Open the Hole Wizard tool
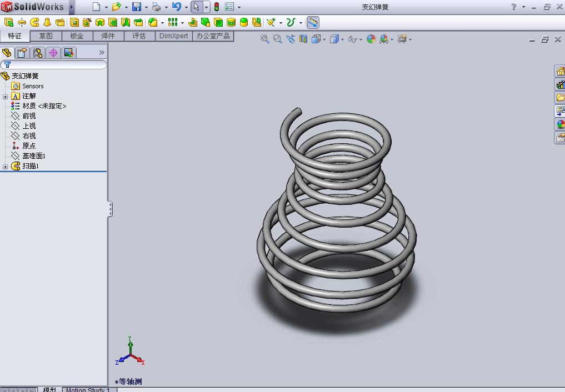The image size is (565, 392). pyautogui.click(x=87, y=22)
